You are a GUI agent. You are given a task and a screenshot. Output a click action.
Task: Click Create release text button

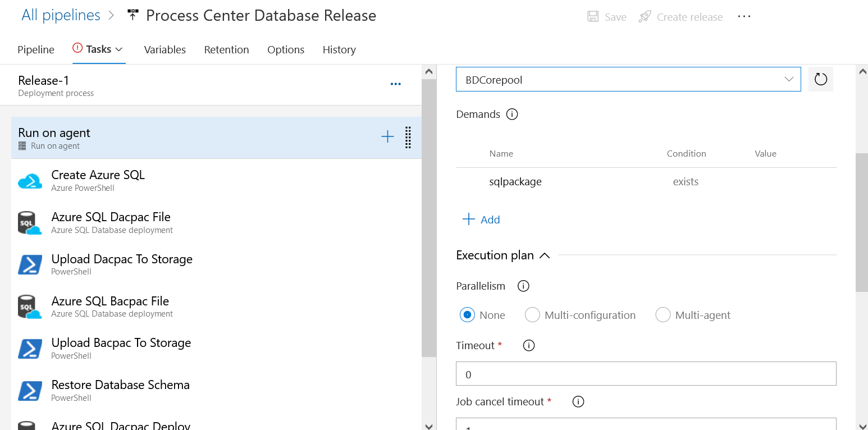pos(690,17)
